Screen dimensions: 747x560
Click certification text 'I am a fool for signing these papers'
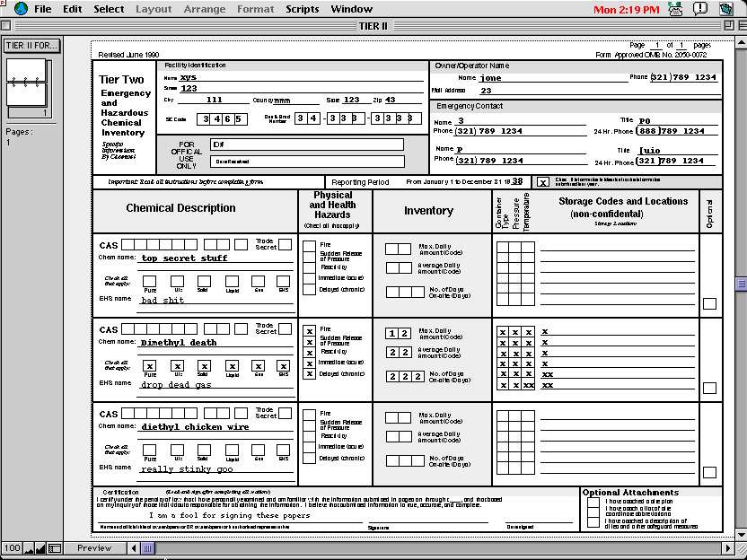pyautogui.click(x=230, y=515)
